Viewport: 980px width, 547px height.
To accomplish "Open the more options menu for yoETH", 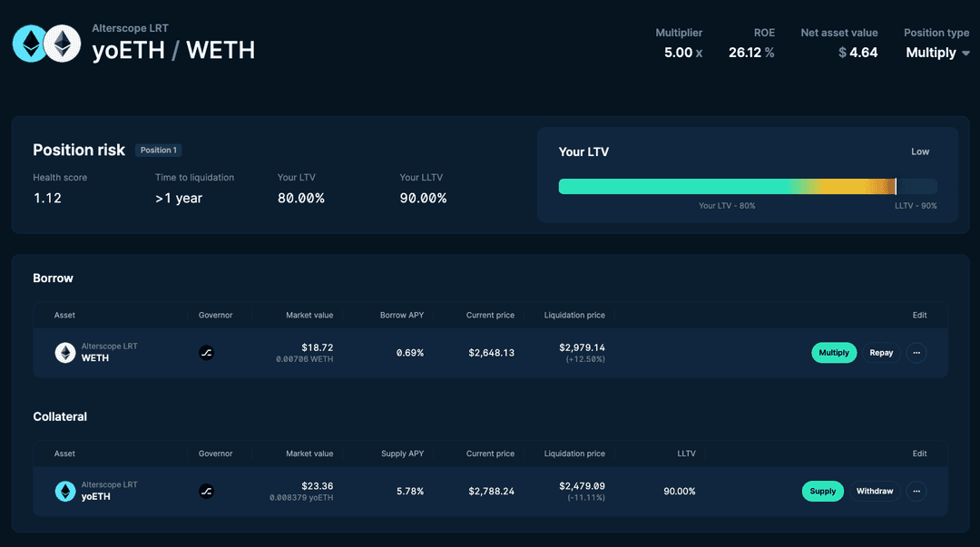I will coord(916,492).
